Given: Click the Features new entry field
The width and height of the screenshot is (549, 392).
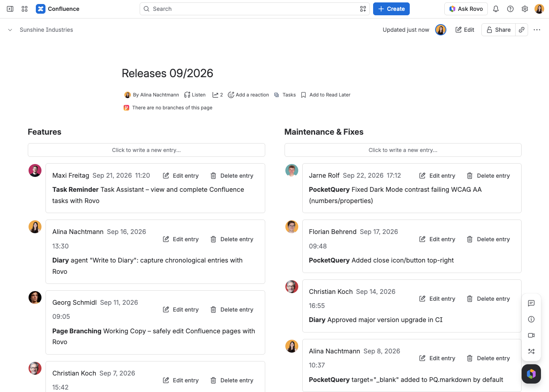Looking at the screenshot, I should (x=147, y=150).
